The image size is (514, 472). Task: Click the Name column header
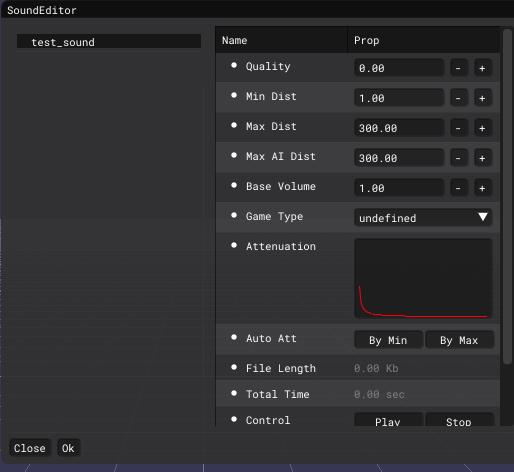[282, 40]
